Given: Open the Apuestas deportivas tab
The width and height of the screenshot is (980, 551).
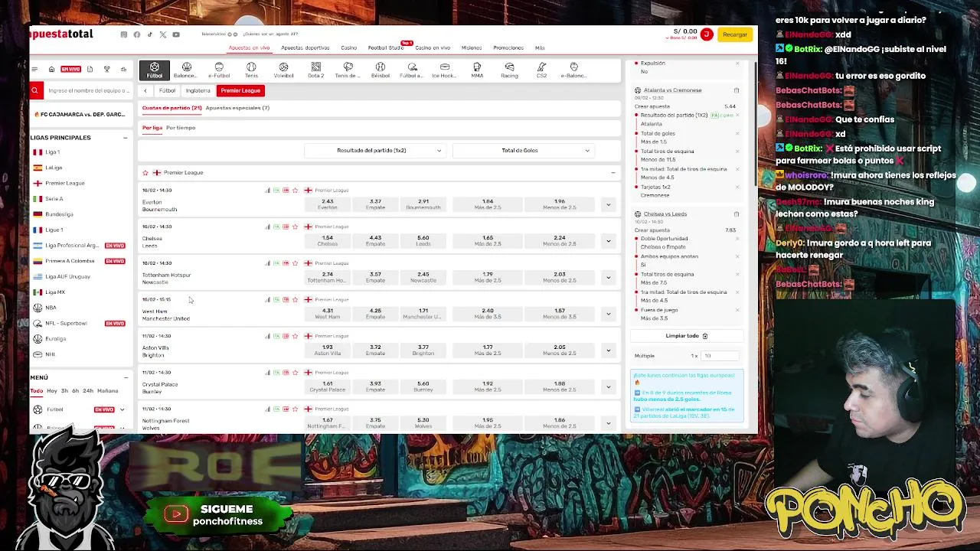Looking at the screenshot, I should coord(305,47).
